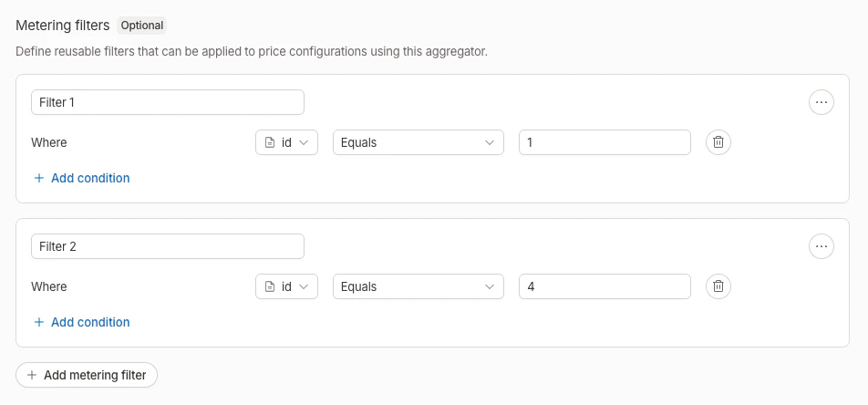
Task: Expand the Equals operator dropdown in Filter 1
Action: click(x=418, y=142)
